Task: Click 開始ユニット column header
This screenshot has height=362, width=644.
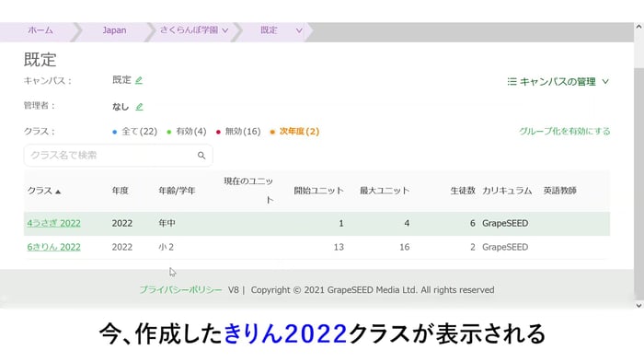Action: click(x=318, y=191)
